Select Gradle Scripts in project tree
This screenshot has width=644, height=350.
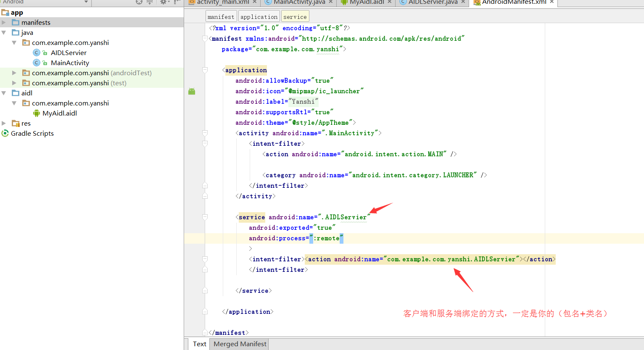pyautogui.click(x=32, y=133)
